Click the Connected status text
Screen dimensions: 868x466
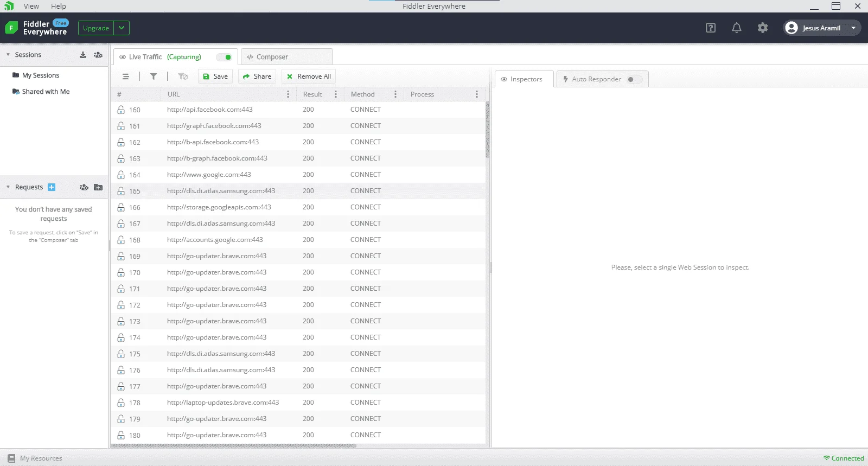(847, 458)
